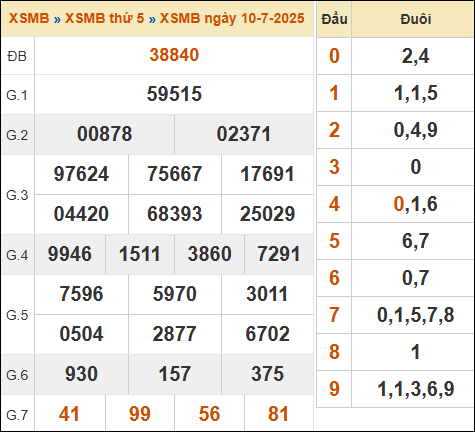Select G.4 number 7291

pos(279,254)
